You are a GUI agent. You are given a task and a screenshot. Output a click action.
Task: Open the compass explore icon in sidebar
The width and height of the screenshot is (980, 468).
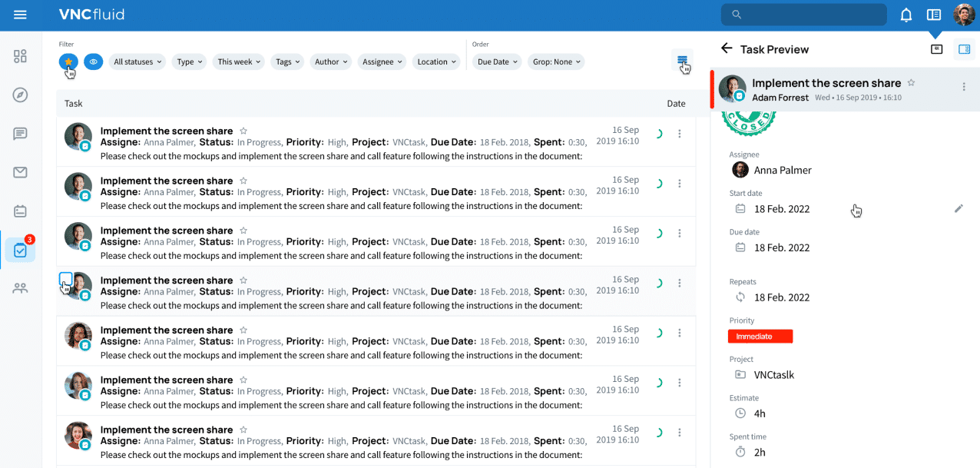click(21, 95)
